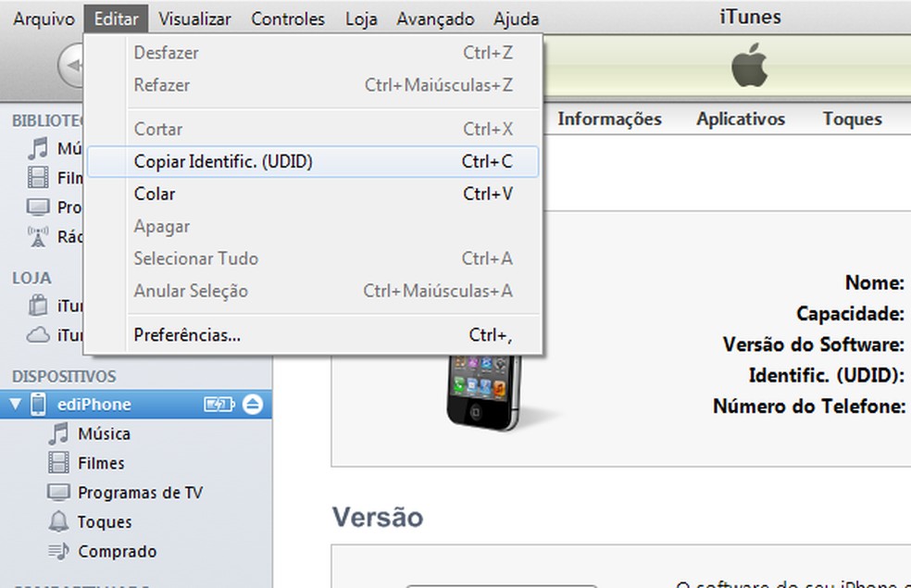
Task: Click the Capacidade label
Action: click(850, 314)
